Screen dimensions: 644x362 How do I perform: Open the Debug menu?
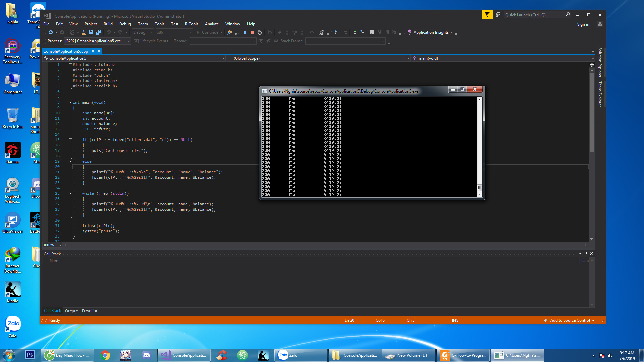point(125,24)
